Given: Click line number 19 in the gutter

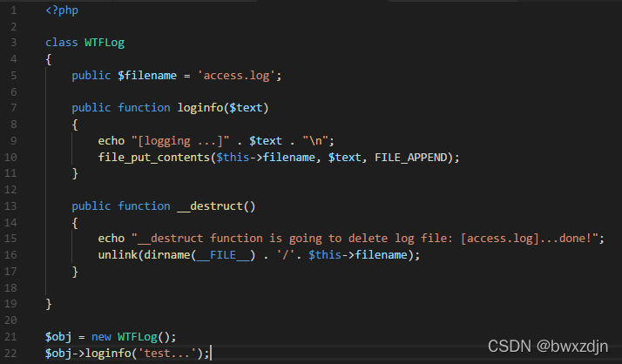Looking at the screenshot, I should (x=10, y=304).
